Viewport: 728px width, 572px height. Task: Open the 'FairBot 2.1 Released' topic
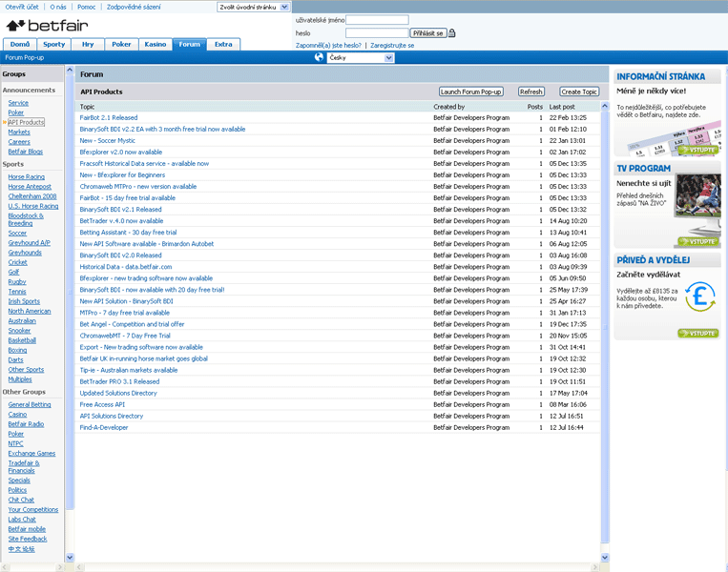point(108,117)
